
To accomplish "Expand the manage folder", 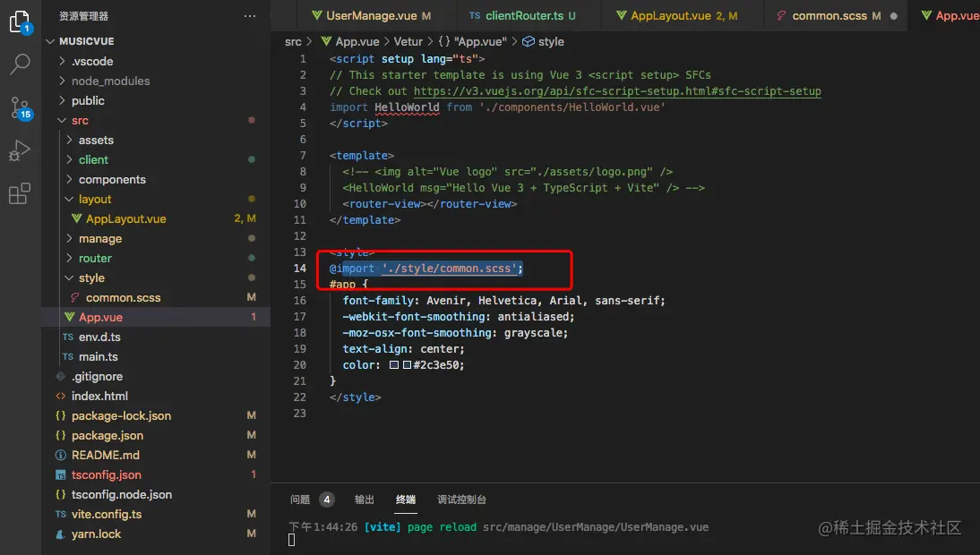I will [x=69, y=238].
